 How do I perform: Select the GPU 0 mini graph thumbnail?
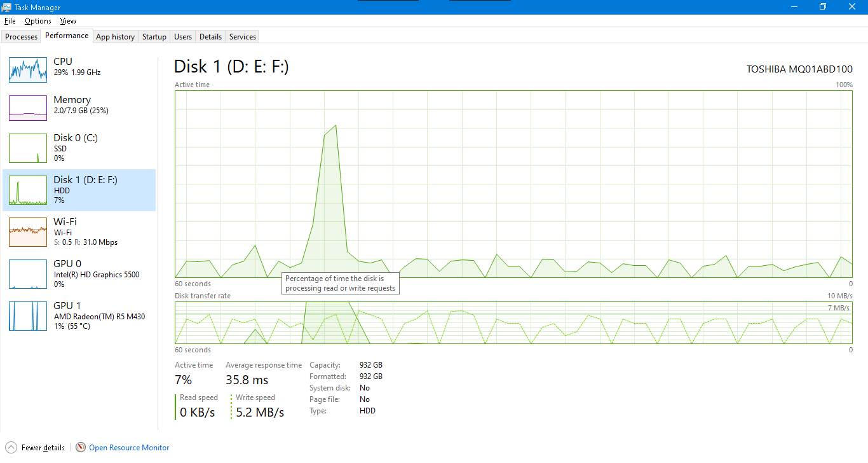coord(28,273)
